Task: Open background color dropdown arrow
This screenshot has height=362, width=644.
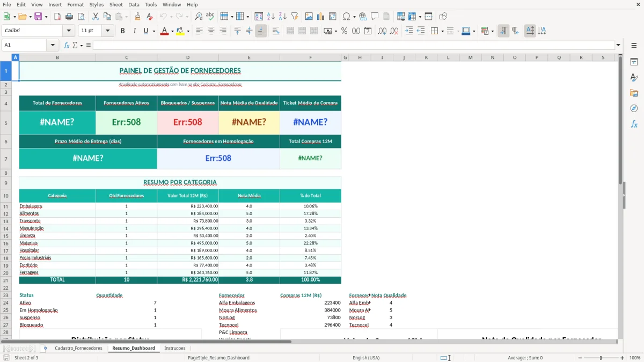Action: 188,31
